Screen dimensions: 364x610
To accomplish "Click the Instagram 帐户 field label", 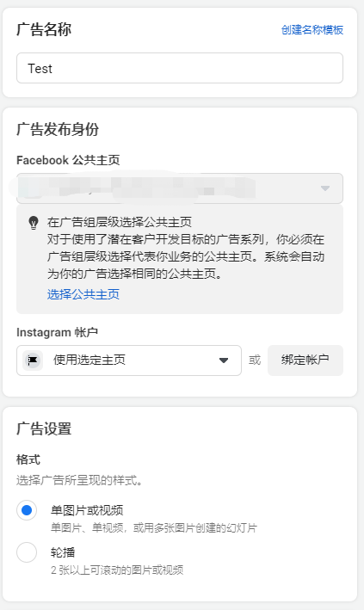I will point(58,333).
